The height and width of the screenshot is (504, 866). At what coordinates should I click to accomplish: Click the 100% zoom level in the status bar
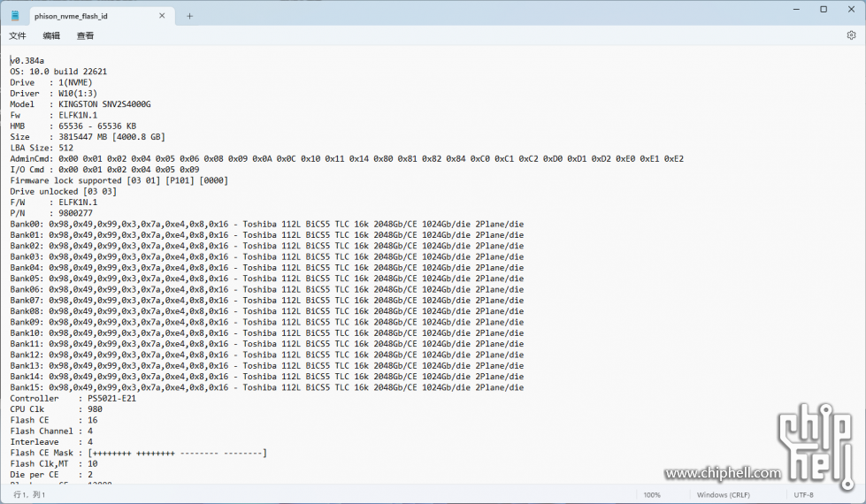[x=652, y=494]
